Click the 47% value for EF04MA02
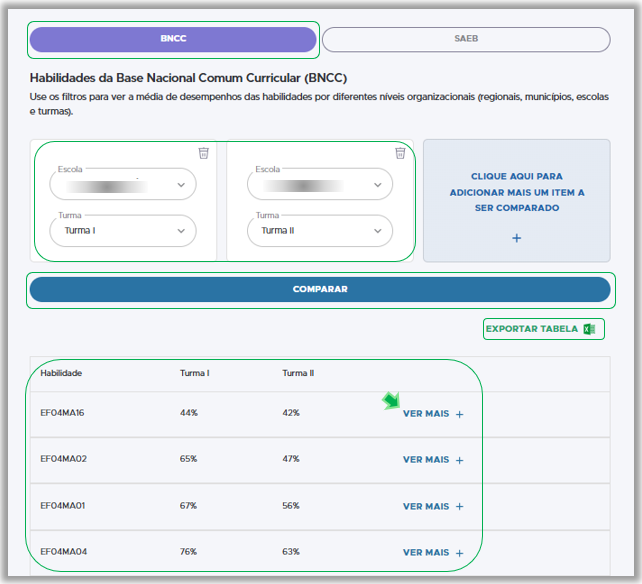This screenshot has height=584, width=642. [x=291, y=459]
